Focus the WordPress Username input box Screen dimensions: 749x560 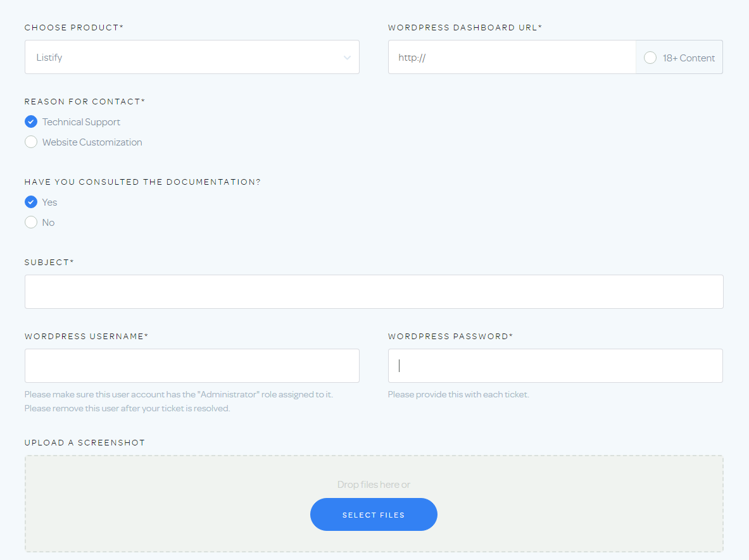click(192, 366)
